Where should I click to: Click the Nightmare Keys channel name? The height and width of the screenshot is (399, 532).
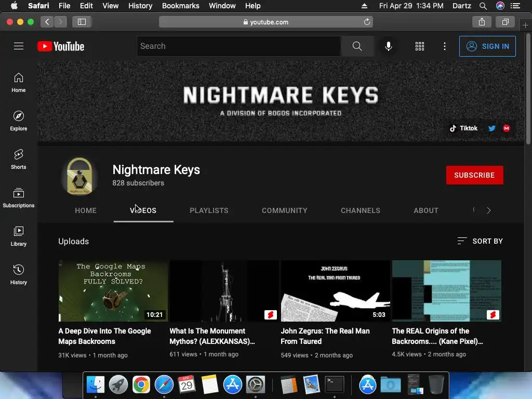pyautogui.click(x=156, y=170)
